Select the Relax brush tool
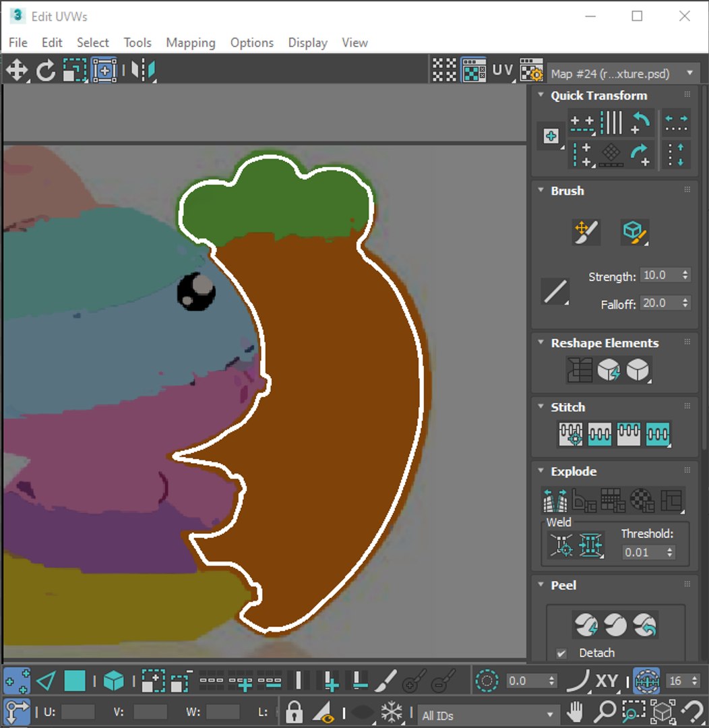Screen dimensions: 709x728 pyautogui.click(x=635, y=232)
